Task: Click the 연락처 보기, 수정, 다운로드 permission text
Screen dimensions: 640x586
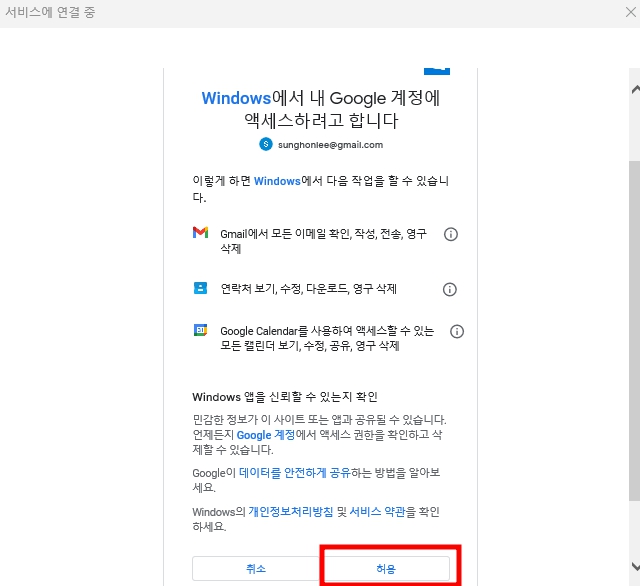Action: coord(309,289)
